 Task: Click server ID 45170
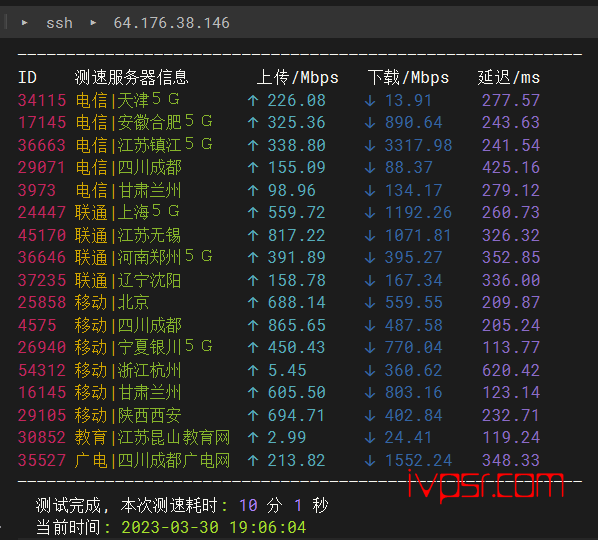pyautogui.click(x=42, y=235)
